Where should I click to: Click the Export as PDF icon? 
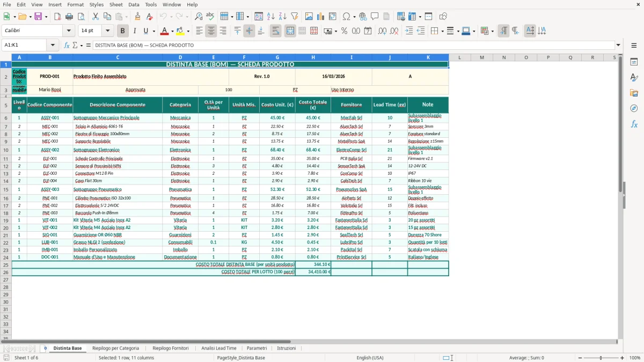point(57,17)
